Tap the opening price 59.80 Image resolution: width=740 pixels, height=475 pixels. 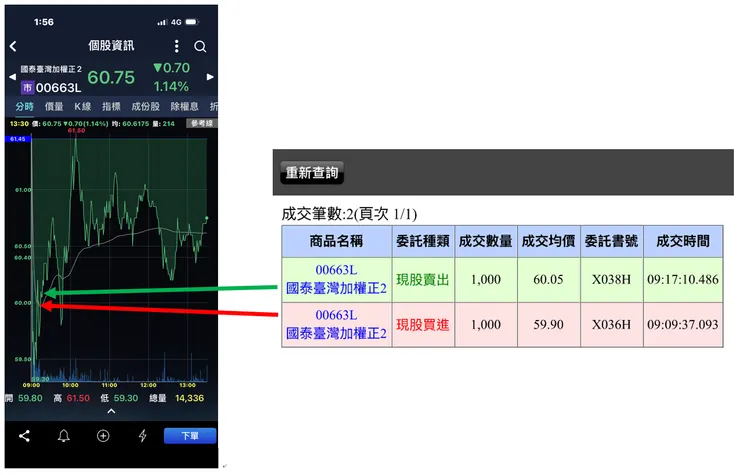tap(30, 398)
